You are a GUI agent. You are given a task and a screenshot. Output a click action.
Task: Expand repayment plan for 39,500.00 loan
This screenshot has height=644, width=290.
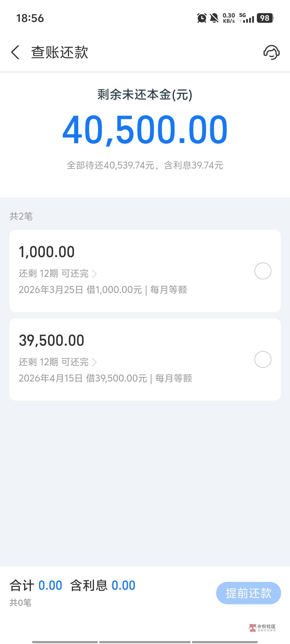58,362
